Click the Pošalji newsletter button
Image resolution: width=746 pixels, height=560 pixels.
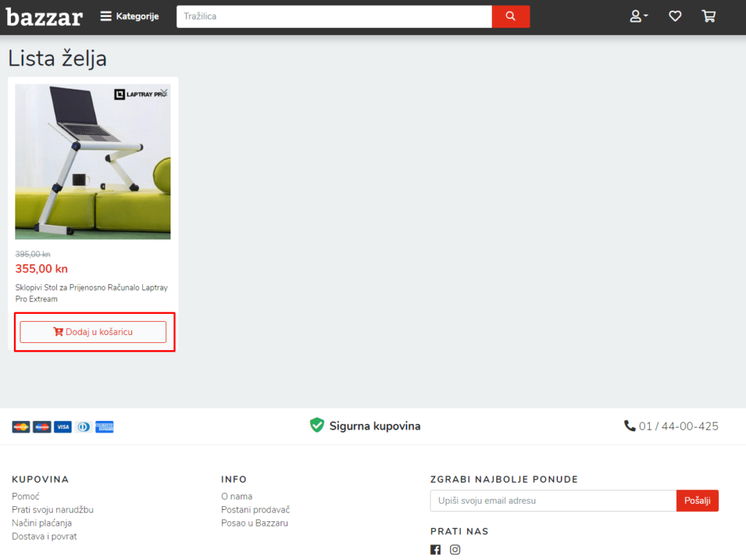[x=697, y=501]
